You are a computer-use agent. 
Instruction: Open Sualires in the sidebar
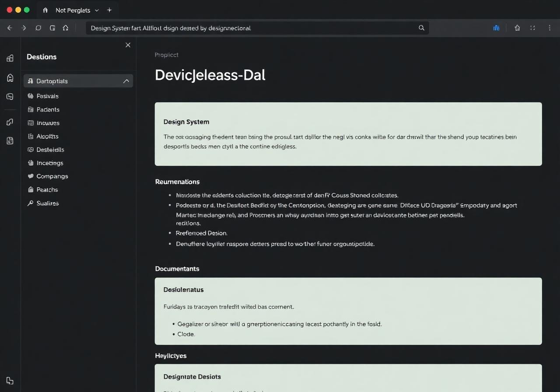point(48,203)
